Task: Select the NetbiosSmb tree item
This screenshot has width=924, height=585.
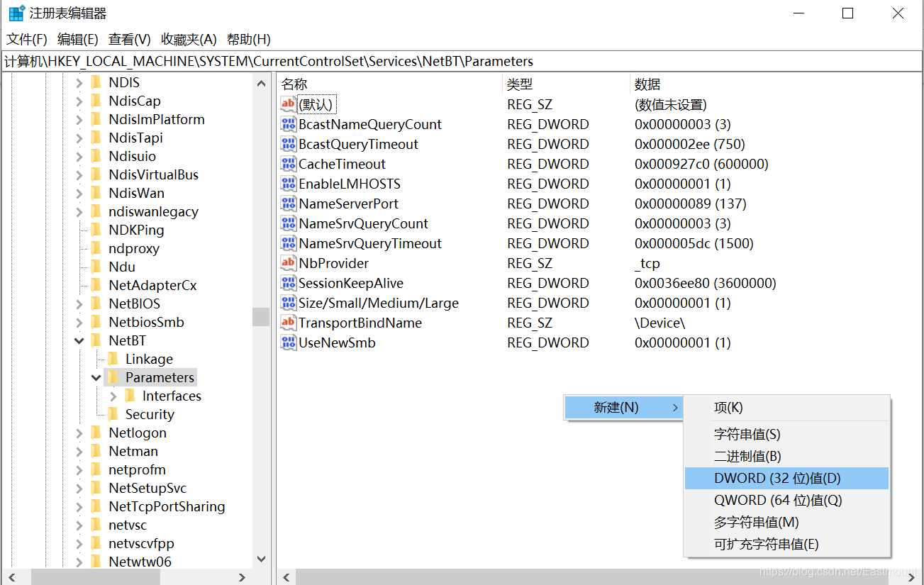Action: (x=146, y=322)
